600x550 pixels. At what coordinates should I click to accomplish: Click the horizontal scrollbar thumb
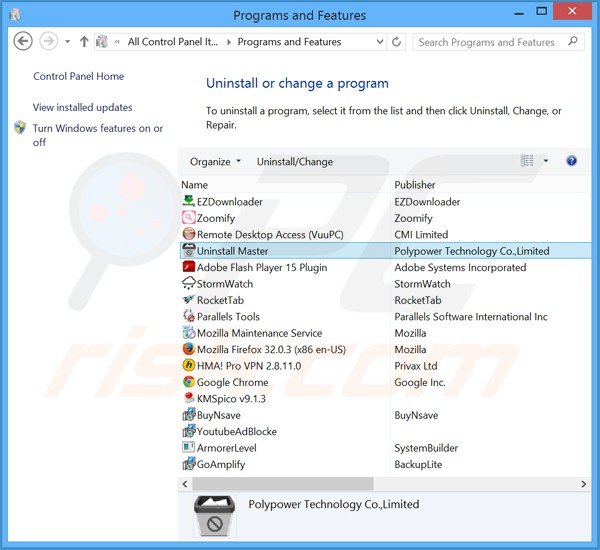[x=283, y=484]
